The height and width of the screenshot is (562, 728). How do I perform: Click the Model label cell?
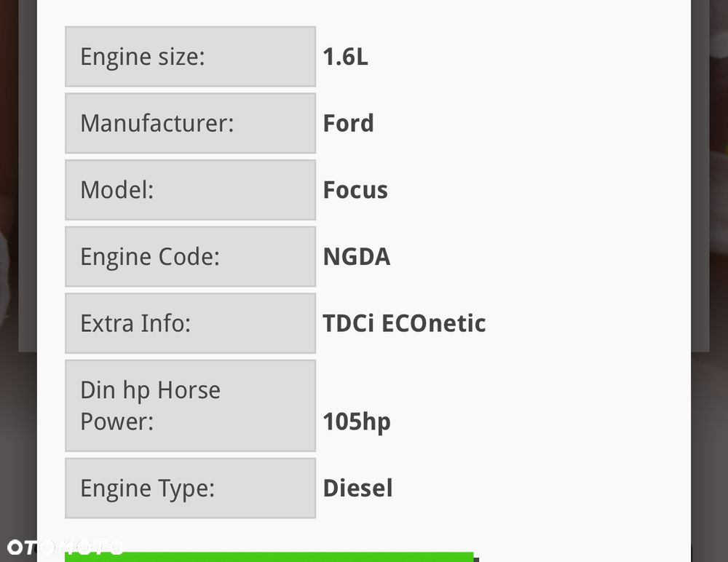click(x=190, y=190)
